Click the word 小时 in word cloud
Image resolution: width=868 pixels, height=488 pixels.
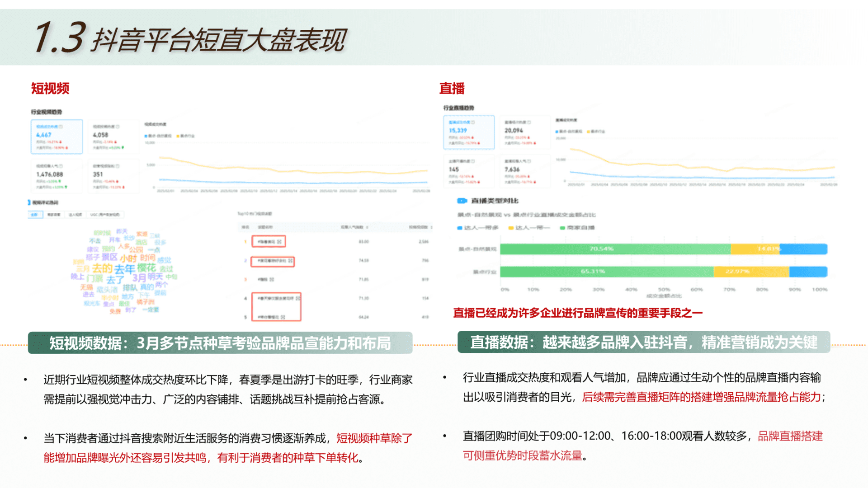pos(128,258)
